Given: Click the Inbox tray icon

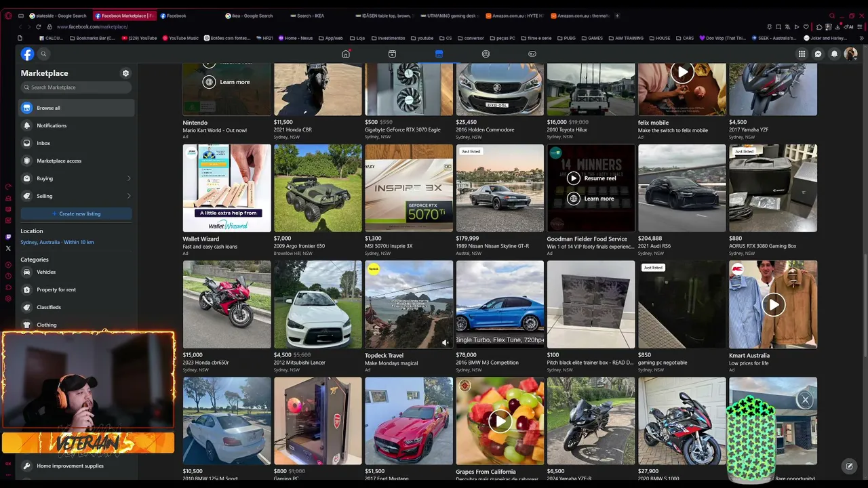Looking at the screenshot, I should pyautogui.click(x=26, y=143).
